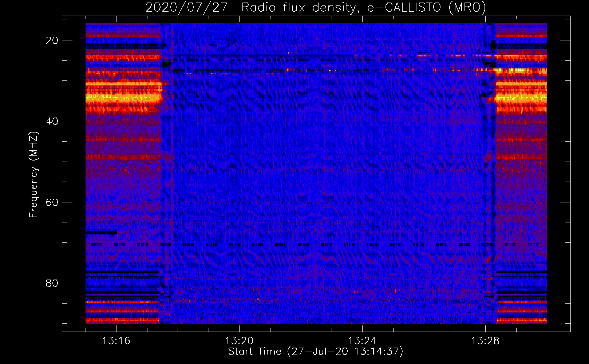Click the '13:24' time tick label
Screen dimensions: 589x364
362,341
